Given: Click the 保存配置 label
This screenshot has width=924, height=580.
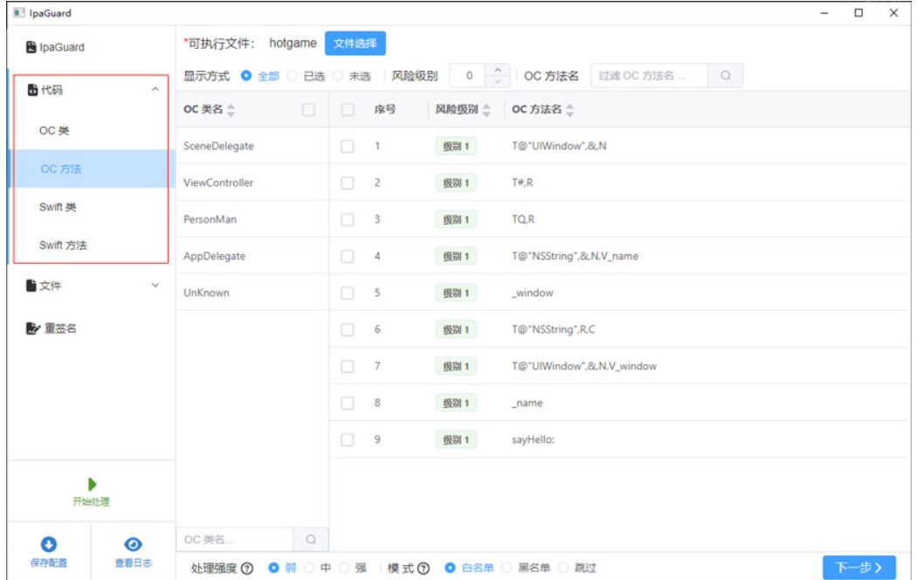Looking at the screenshot, I should [x=49, y=563].
